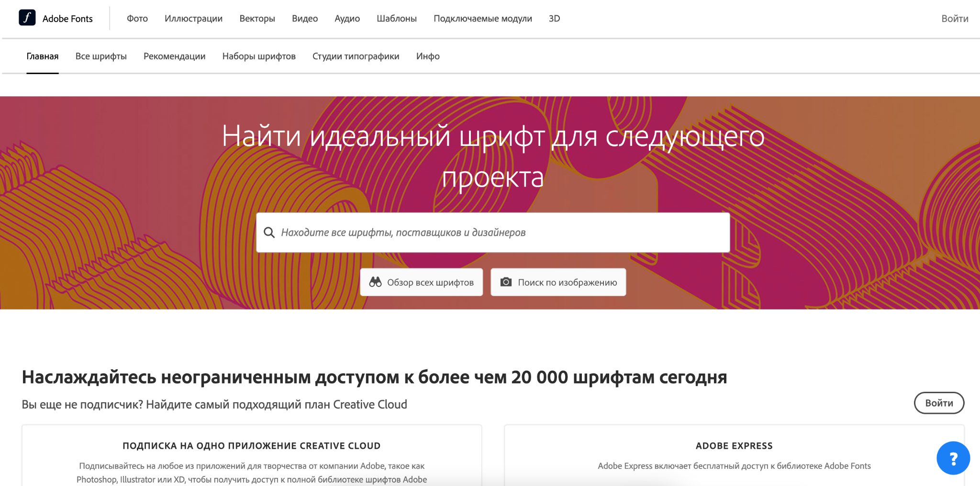This screenshot has width=980, height=486.
Task: Open the blue question mark help button
Action: coord(953,458)
